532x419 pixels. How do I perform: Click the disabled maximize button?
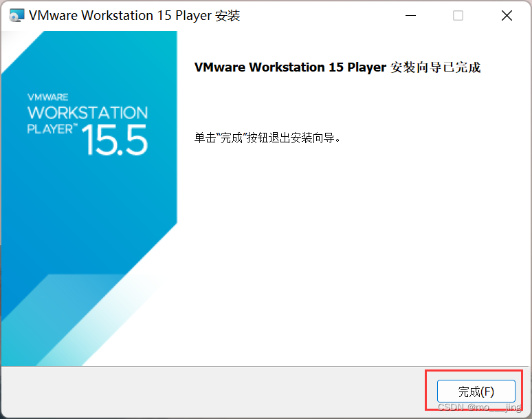point(458,16)
